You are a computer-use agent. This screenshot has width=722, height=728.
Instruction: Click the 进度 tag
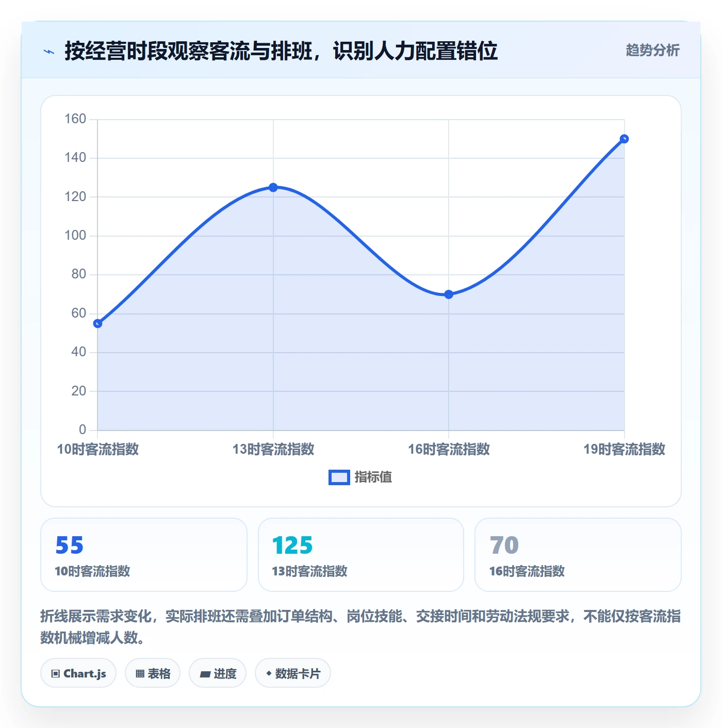[218, 673]
